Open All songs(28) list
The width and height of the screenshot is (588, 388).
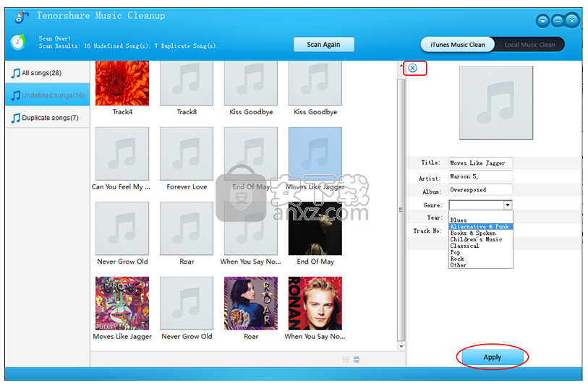[x=47, y=73]
